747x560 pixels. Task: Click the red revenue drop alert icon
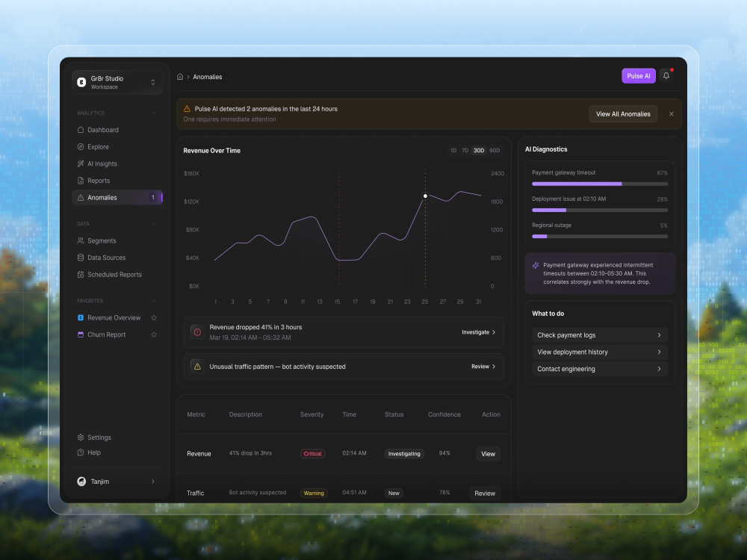click(197, 332)
